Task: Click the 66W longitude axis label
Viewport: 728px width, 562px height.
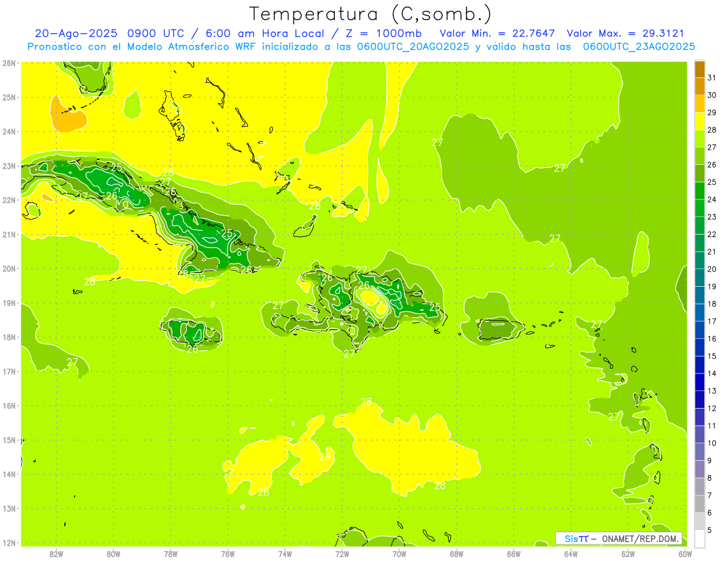Action: click(x=514, y=554)
